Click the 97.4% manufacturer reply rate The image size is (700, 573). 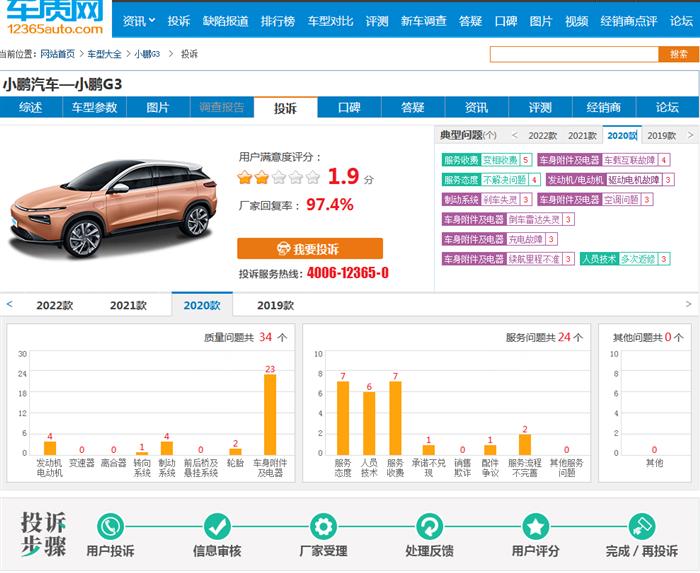click(329, 205)
